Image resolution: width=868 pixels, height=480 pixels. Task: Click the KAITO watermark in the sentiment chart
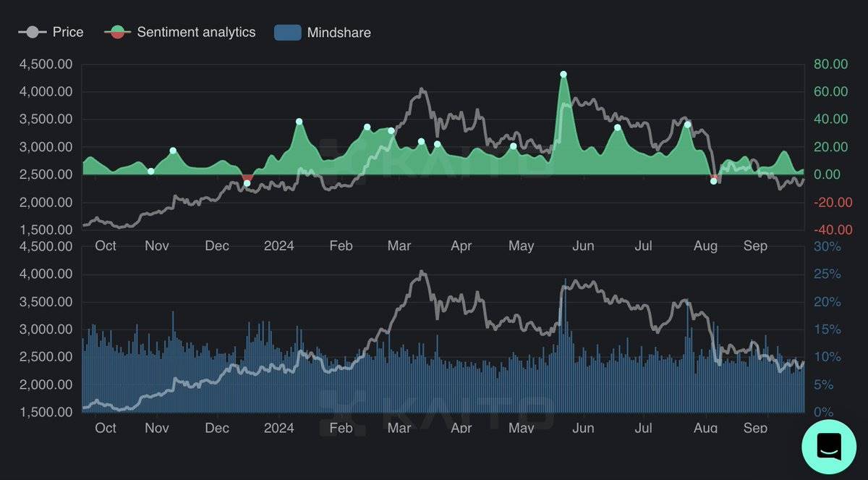click(437, 158)
